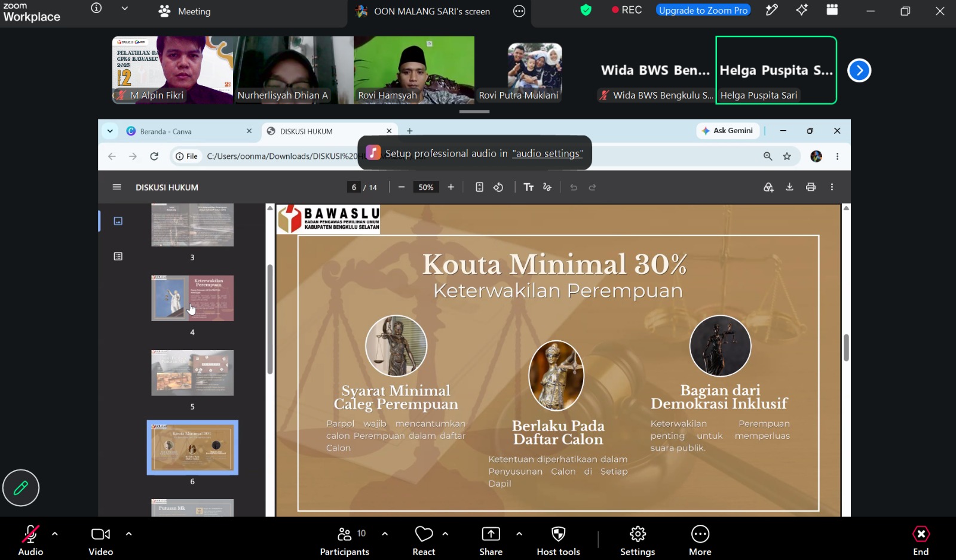Click the green encryption shield icon
The width and height of the screenshot is (956, 560).
[x=586, y=10]
